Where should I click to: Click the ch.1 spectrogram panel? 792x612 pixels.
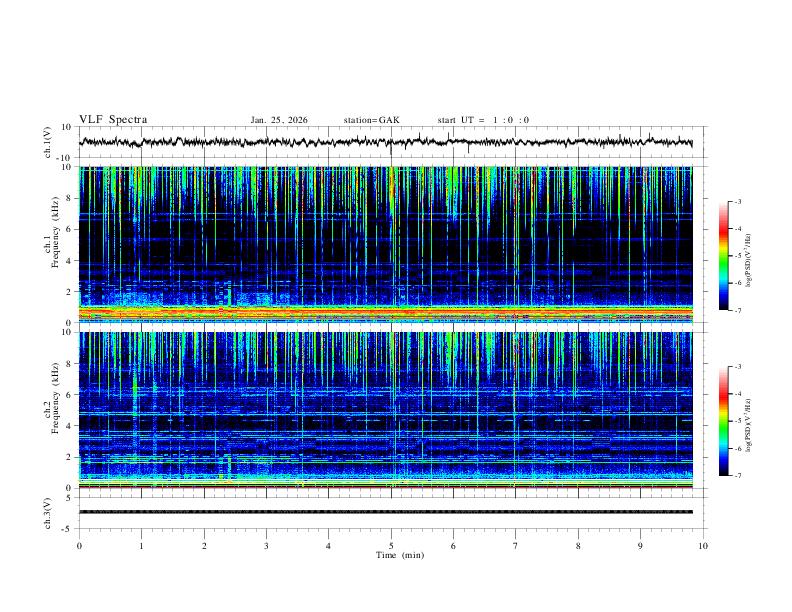[386, 244]
